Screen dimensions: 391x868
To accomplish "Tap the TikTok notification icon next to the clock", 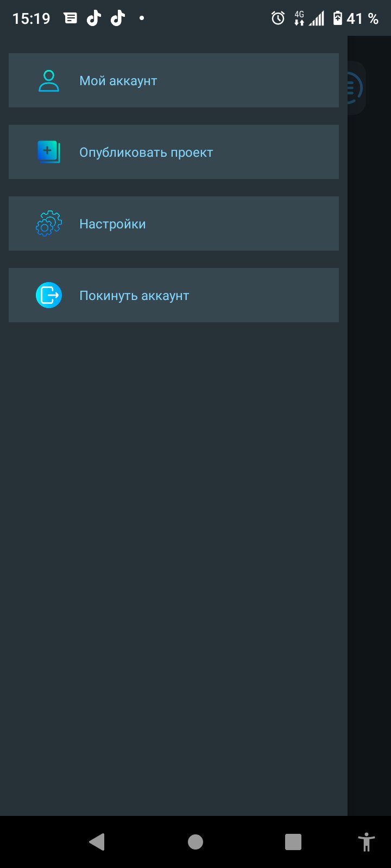I will pos(94,18).
